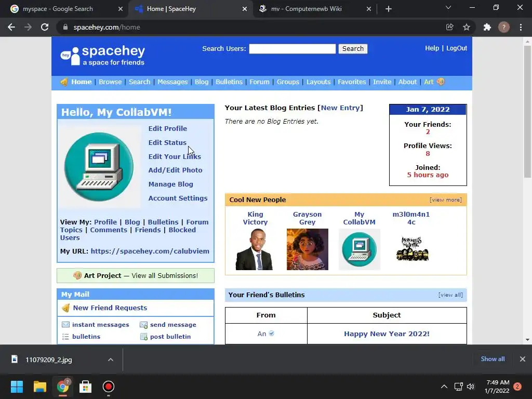This screenshot has width=532, height=399.
Task: Open a new browser tab
Action: 389,9
